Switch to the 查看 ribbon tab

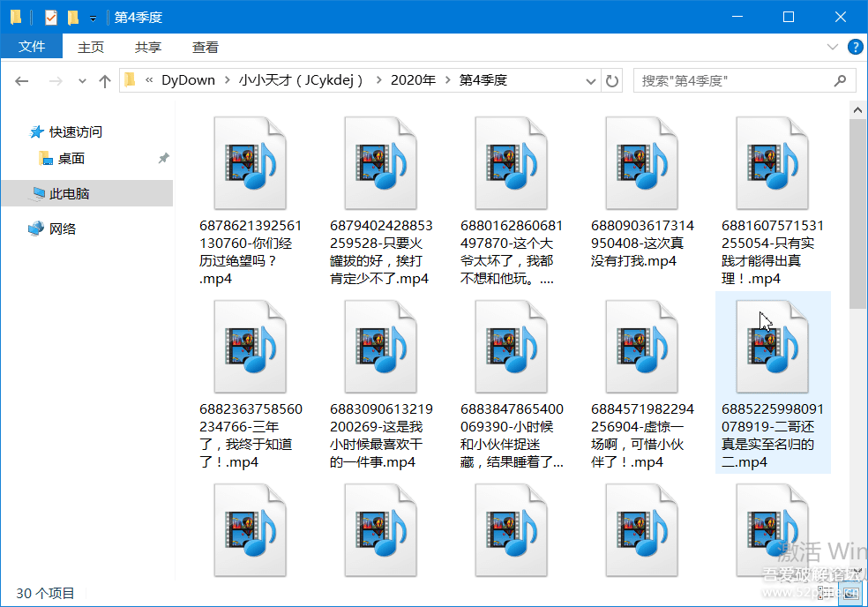[206, 47]
